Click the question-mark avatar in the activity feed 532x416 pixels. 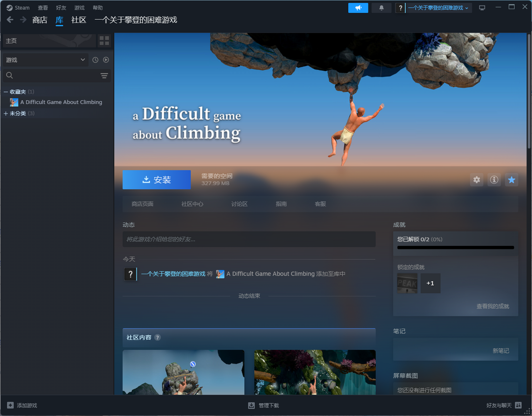pyautogui.click(x=130, y=274)
